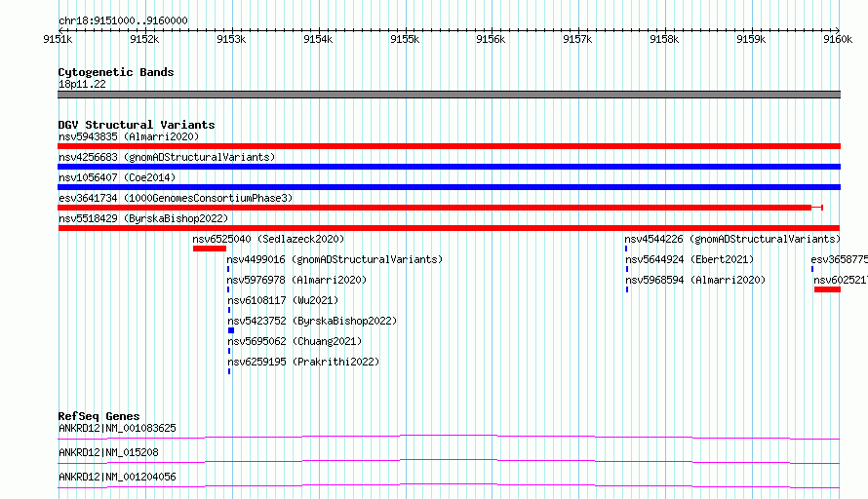
Task: Open nsv5968594 (Almarri2020) label
Action: coord(695,280)
